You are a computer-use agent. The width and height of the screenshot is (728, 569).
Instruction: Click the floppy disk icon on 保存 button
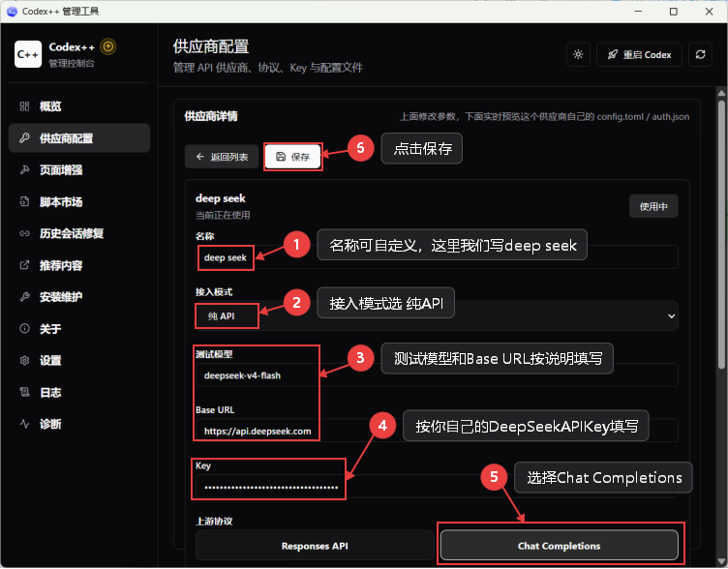[281, 157]
